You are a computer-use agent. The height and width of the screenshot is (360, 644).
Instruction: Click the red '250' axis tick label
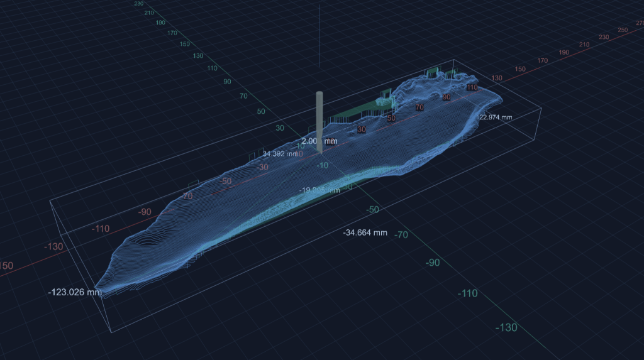click(x=623, y=30)
